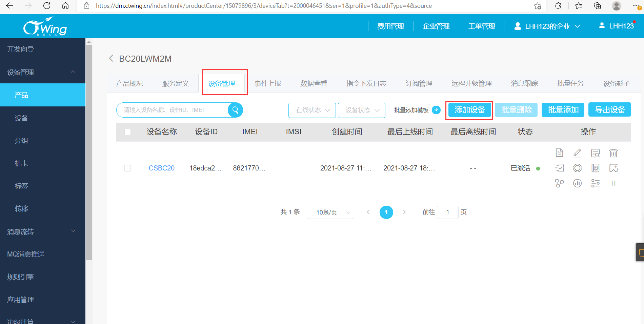Check the select-all checkbox in the table header
Viewport: 644px width, 324px height.
127,132
